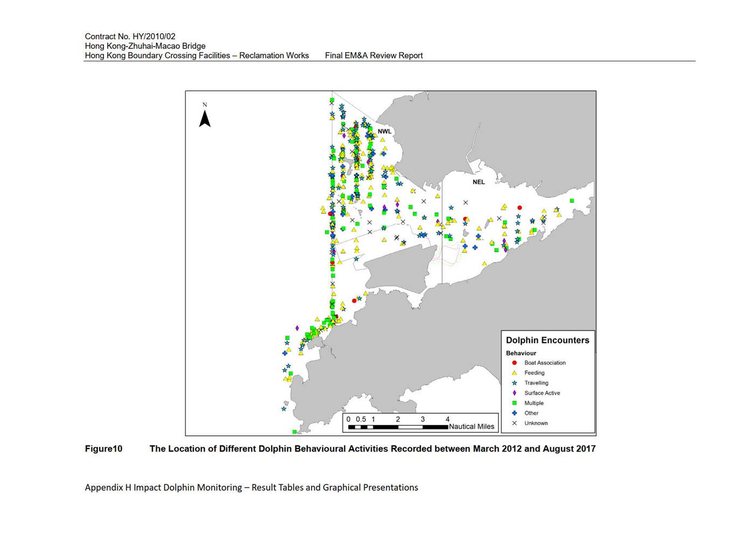Click the Travelling star legend marker
This screenshot has width=756, height=535.
point(514,383)
